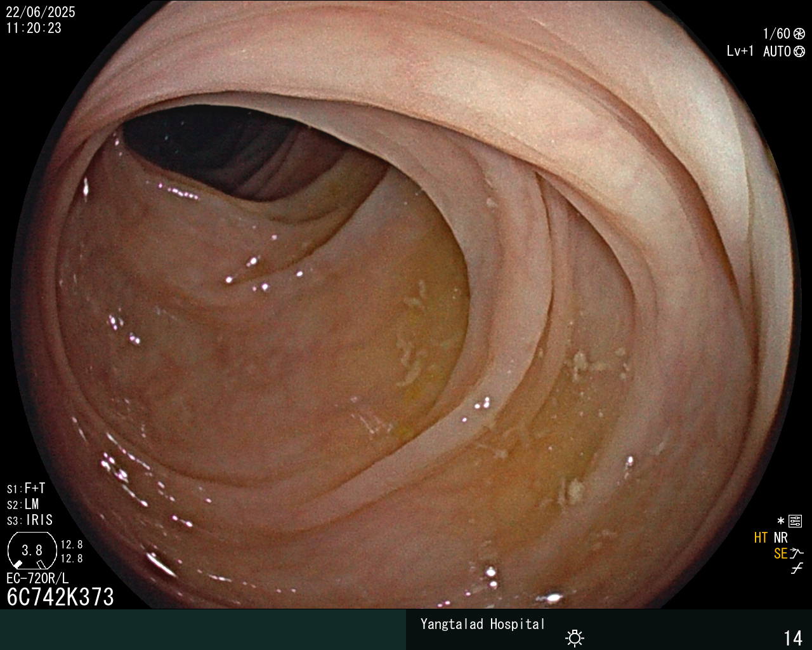Screen dimensions: 812x650
Task: Click the auto iris icon beside AUTO
Action: [799, 51]
